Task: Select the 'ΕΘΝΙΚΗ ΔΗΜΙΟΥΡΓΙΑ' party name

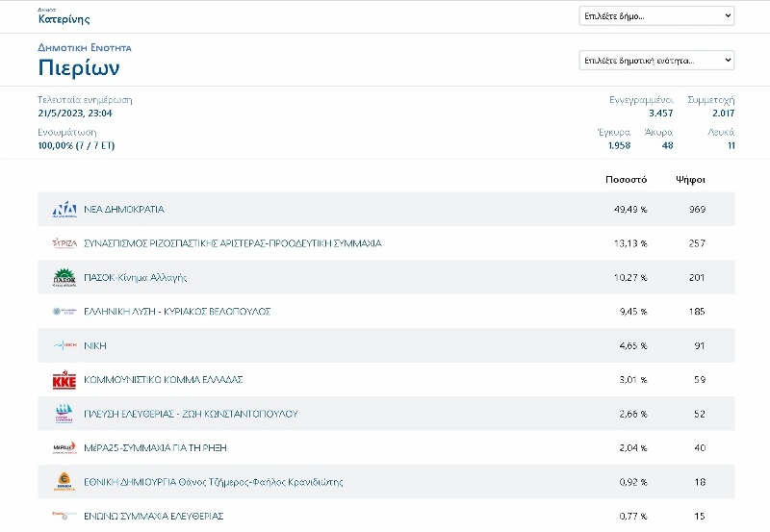Action: coord(213,482)
